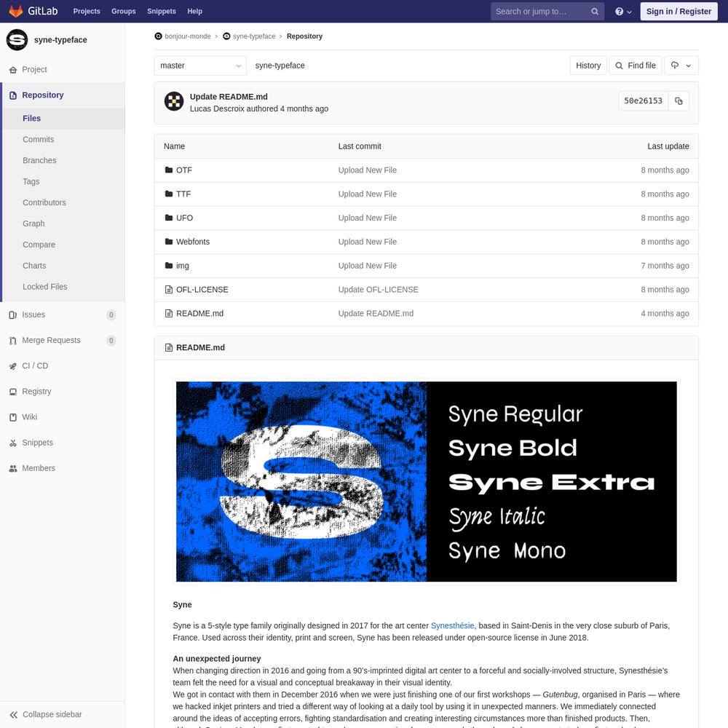Click the Webfonts folder icon
728x728 pixels.
pos(169,242)
